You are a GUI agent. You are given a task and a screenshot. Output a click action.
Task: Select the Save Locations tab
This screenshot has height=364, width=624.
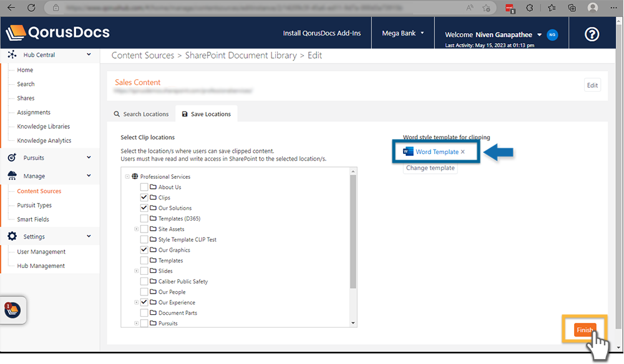click(x=206, y=113)
